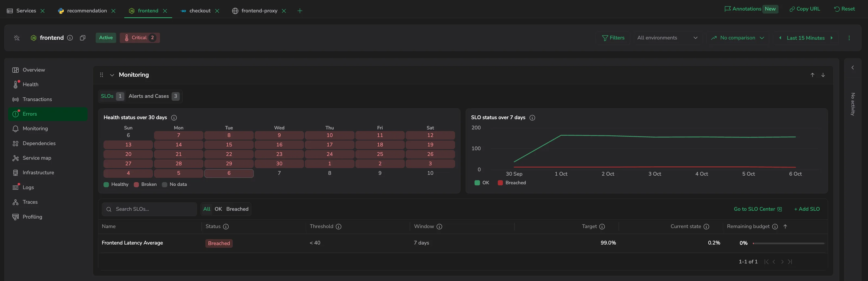Copy frontend service name icon
Image resolution: width=868 pixels, height=281 pixels.
(82, 38)
